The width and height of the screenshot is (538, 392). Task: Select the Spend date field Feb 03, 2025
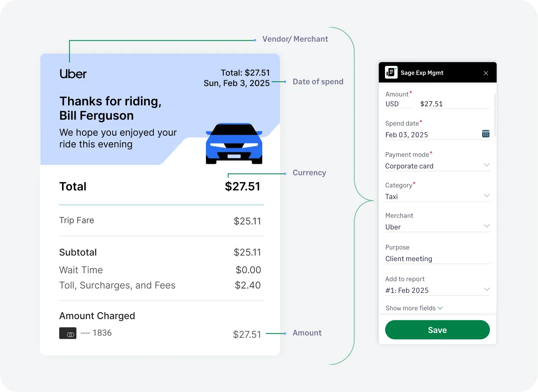[x=406, y=134]
